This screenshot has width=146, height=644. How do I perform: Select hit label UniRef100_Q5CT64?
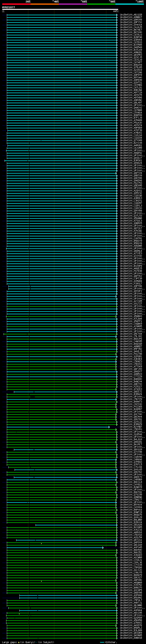coord(131,334)
